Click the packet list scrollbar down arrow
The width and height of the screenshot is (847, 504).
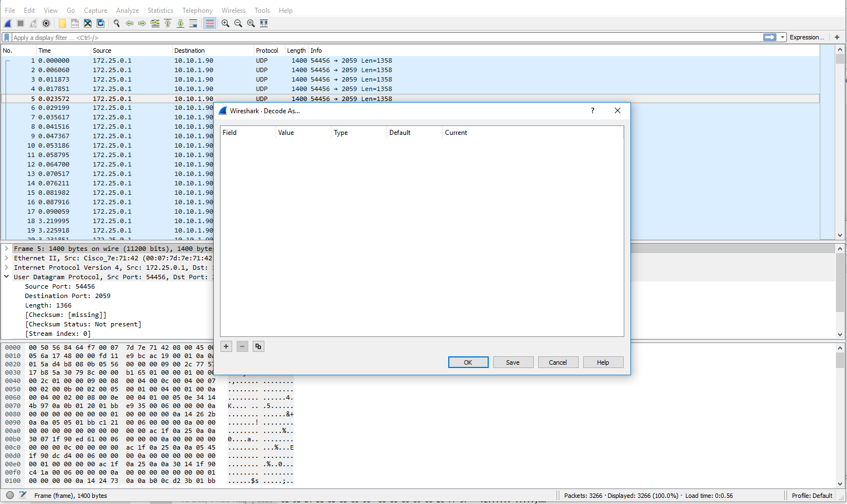click(840, 235)
